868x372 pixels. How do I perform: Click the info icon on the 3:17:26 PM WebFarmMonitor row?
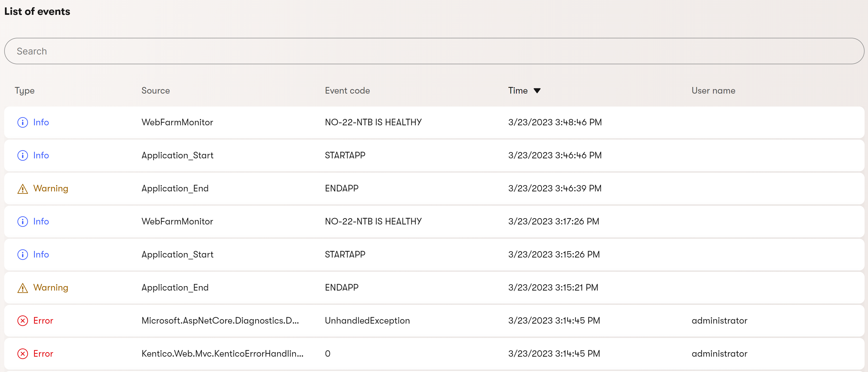tap(22, 221)
